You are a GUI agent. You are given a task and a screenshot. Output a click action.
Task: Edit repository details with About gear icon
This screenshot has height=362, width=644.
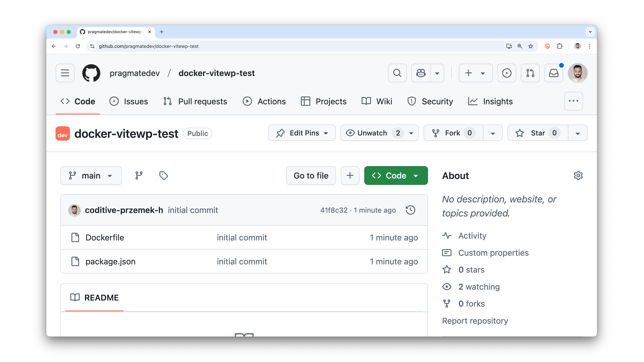point(578,175)
